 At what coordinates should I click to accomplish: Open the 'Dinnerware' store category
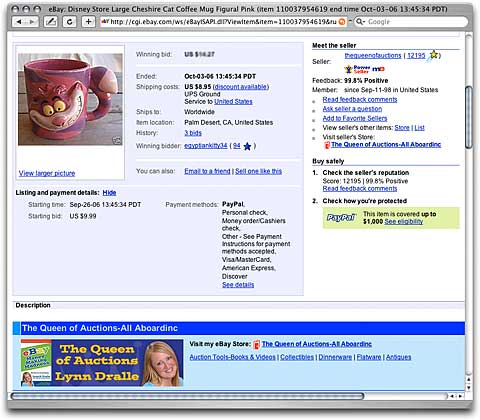coord(335,357)
